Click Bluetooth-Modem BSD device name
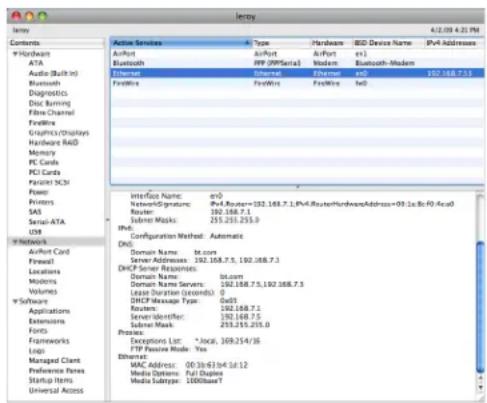The width and height of the screenshot is (487, 403). (385, 63)
